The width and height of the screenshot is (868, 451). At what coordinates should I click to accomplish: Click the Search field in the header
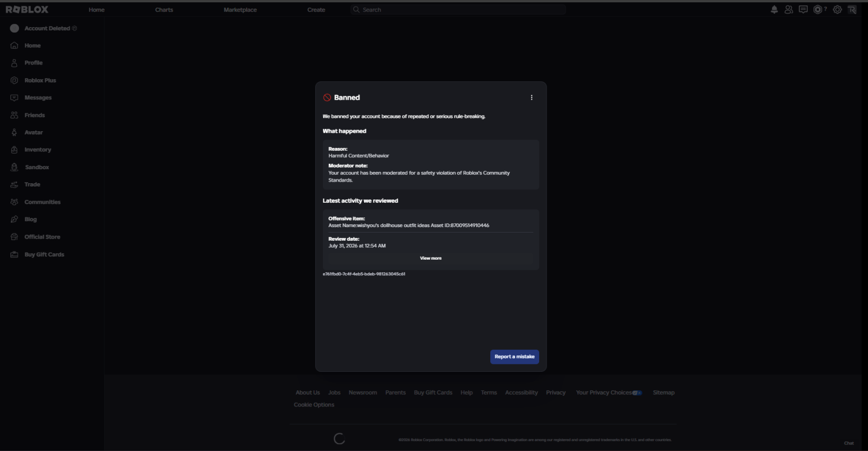[x=458, y=10]
